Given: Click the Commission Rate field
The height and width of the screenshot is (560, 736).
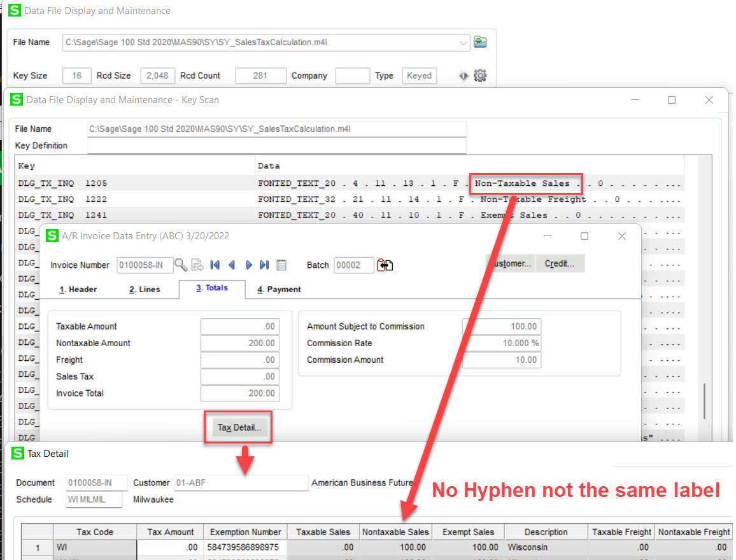Looking at the screenshot, I should tap(502, 343).
